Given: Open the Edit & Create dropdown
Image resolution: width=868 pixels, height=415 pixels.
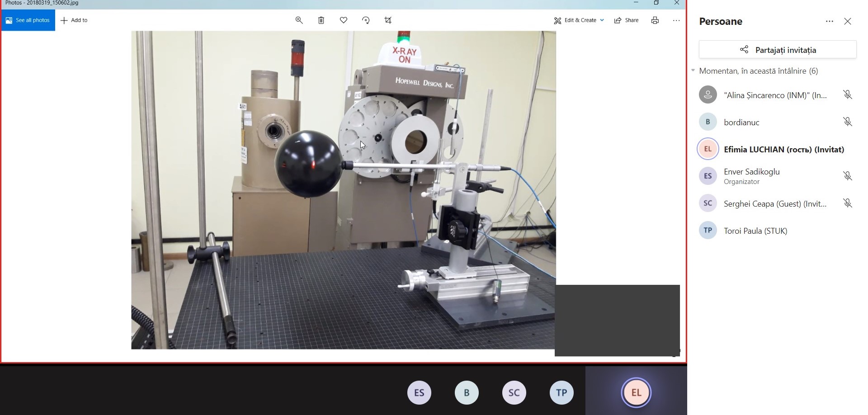Looking at the screenshot, I should pos(579,20).
